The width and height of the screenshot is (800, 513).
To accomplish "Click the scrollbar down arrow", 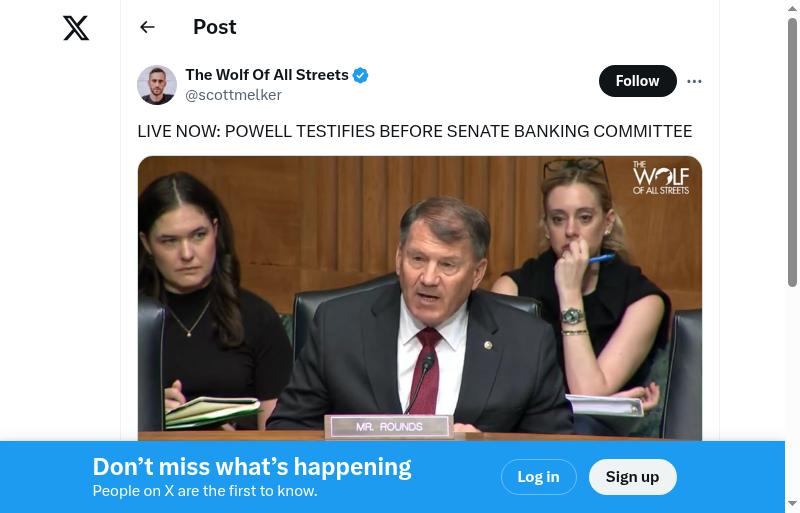I will tap(793, 504).
